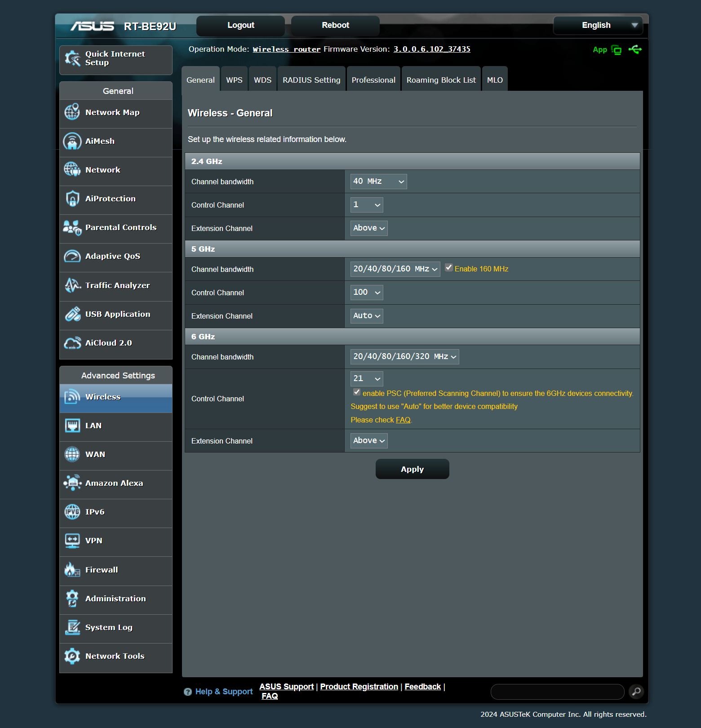Click the VPN monitor icon
The image size is (701, 728).
click(72, 541)
